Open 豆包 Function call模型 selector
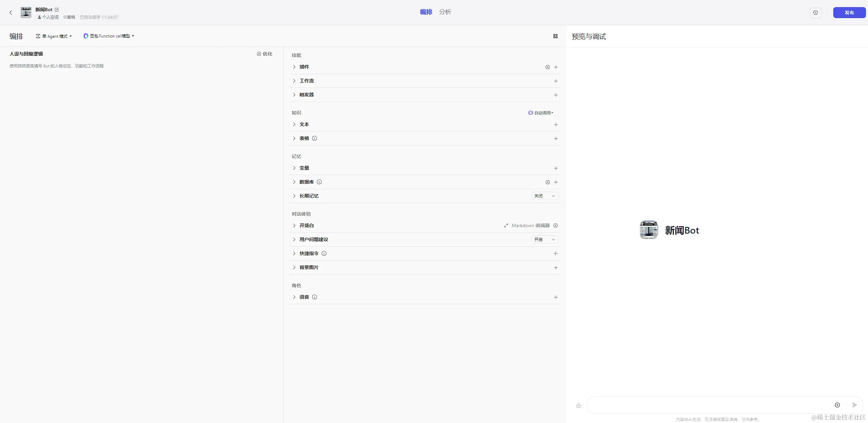 tap(109, 36)
